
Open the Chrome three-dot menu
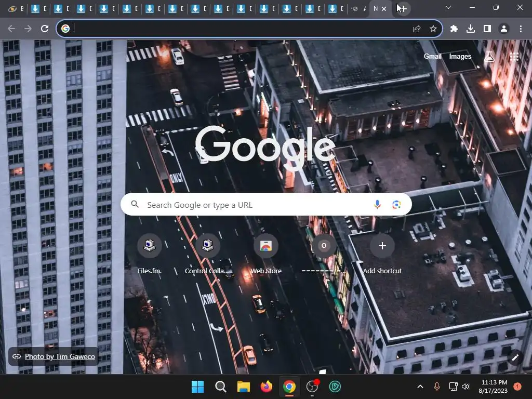[521, 29]
